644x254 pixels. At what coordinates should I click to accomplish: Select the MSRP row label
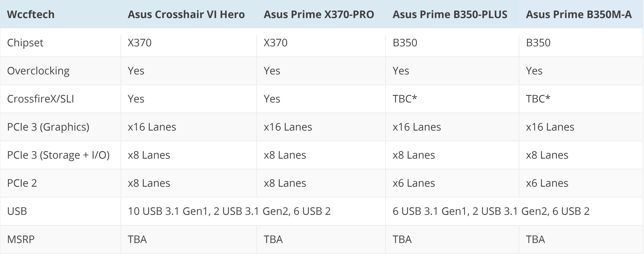21,240
